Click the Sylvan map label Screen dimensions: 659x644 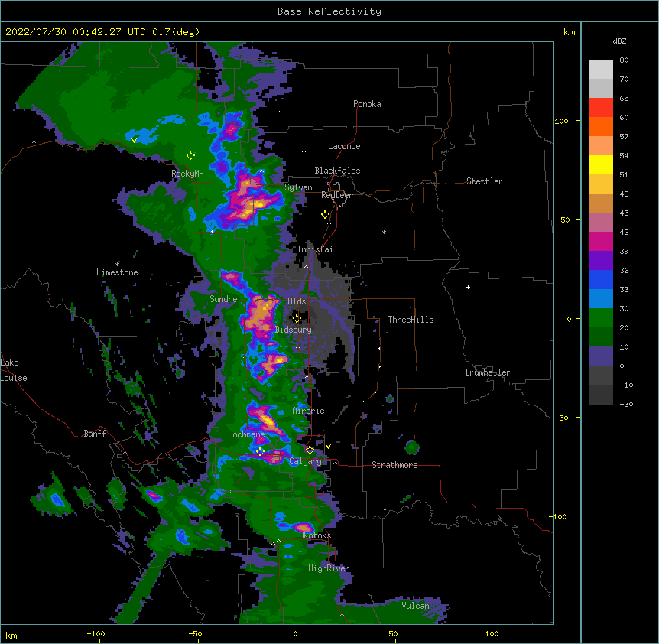pos(298,187)
